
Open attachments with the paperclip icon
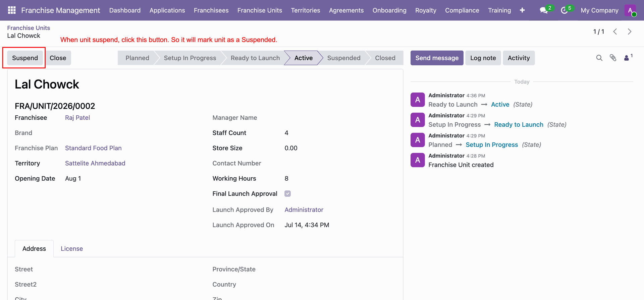613,58
